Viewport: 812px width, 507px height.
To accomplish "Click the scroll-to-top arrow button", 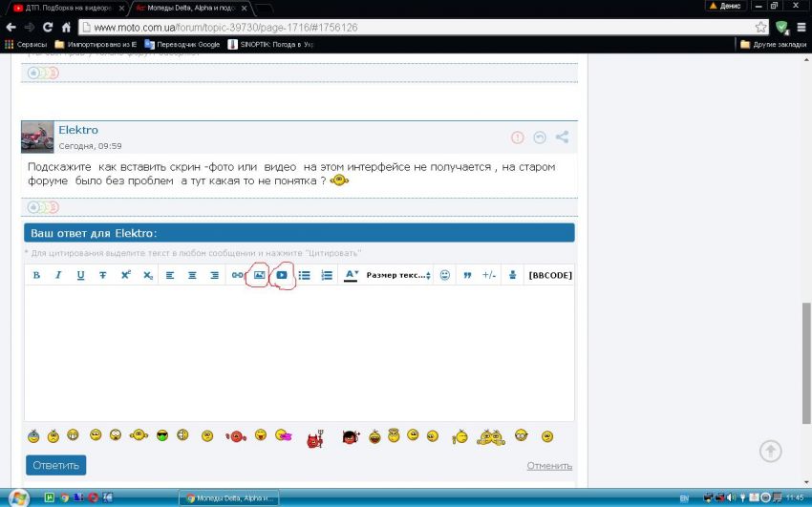I will tap(771, 451).
